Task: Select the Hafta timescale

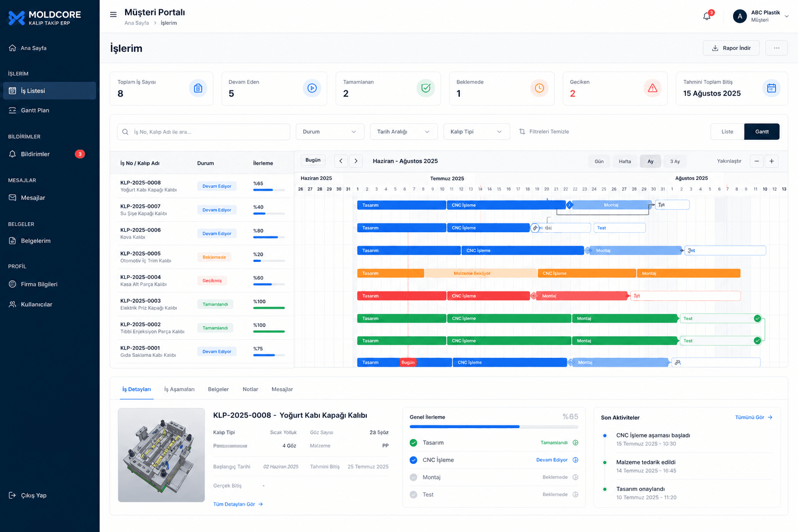Action: pos(625,162)
